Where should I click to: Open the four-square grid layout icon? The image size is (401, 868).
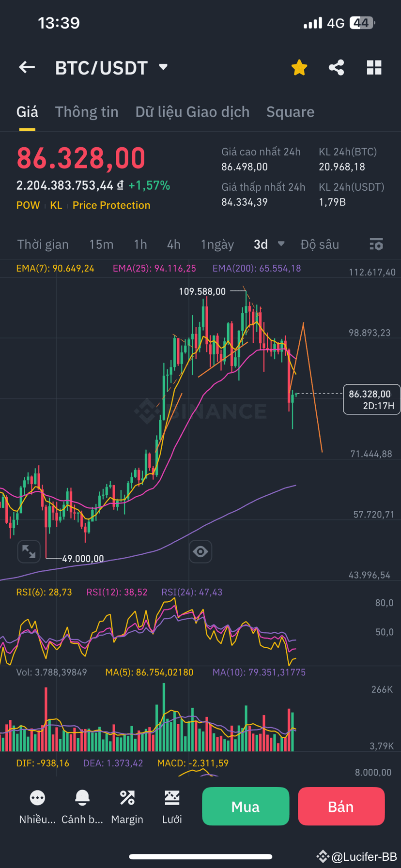pyautogui.click(x=374, y=67)
